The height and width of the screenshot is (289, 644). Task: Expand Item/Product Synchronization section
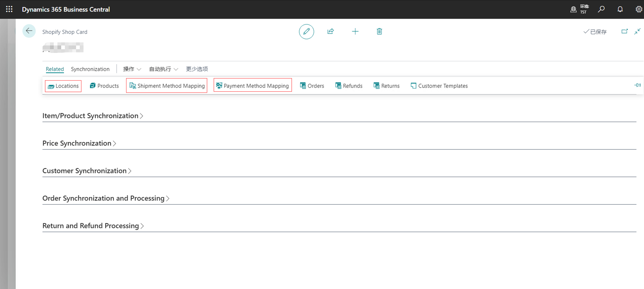pos(93,116)
